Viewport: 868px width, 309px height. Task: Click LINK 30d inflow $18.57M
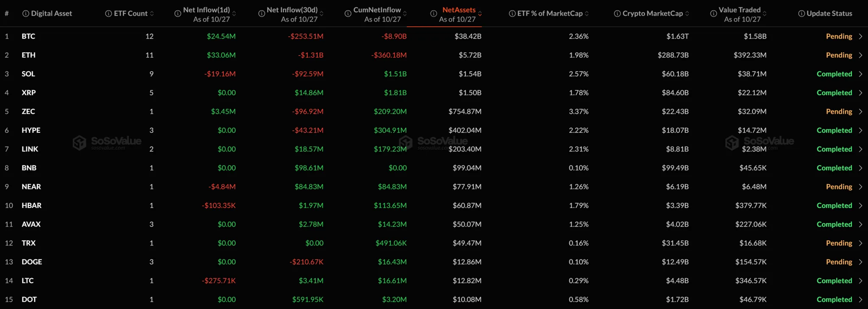(309, 149)
